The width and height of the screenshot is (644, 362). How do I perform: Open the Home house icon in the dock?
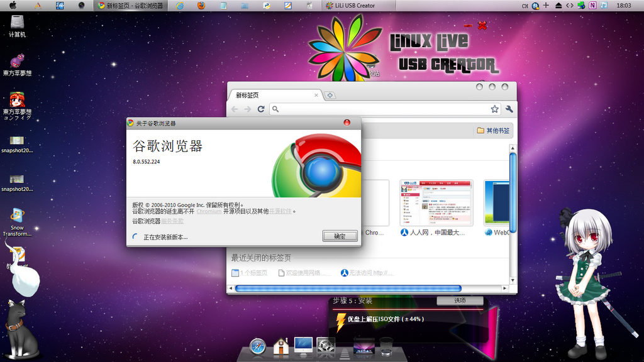coord(281,346)
